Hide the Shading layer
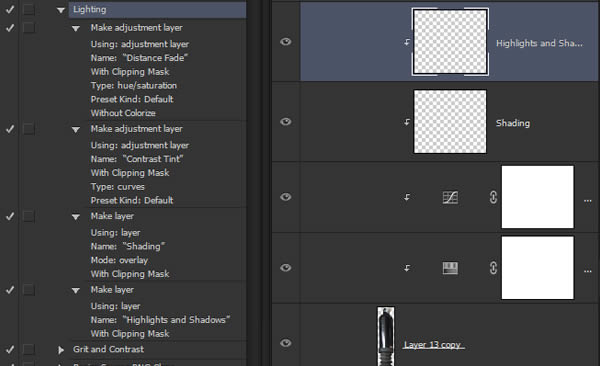 285,122
